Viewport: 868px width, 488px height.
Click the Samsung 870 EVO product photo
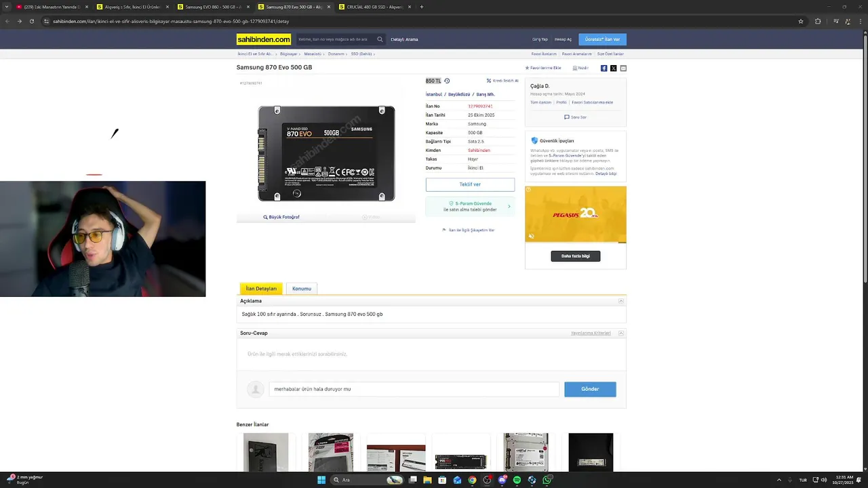coord(326,153)
